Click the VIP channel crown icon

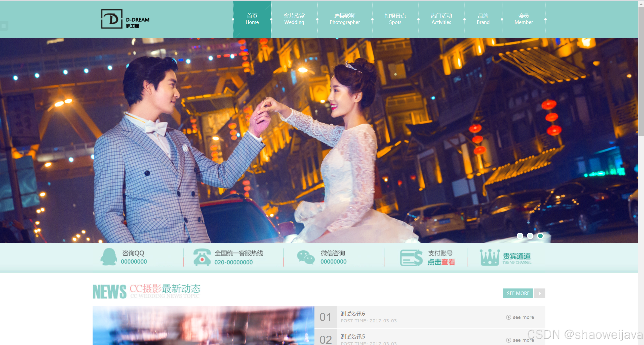tap(489, 257)
